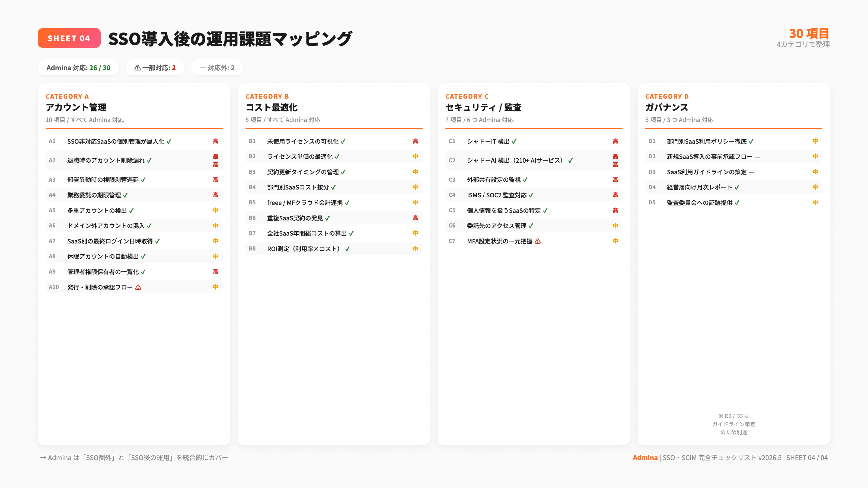Click the warning icon beside 発行・削除の承認フロー

pos(138,287)
